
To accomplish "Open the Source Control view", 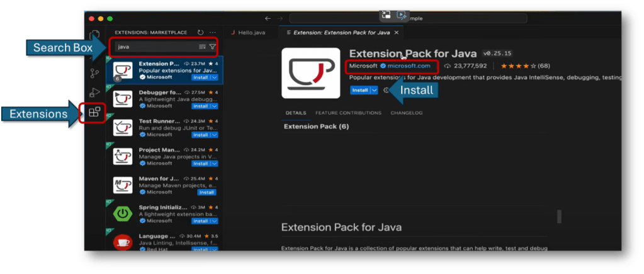I will pos(94,73).
